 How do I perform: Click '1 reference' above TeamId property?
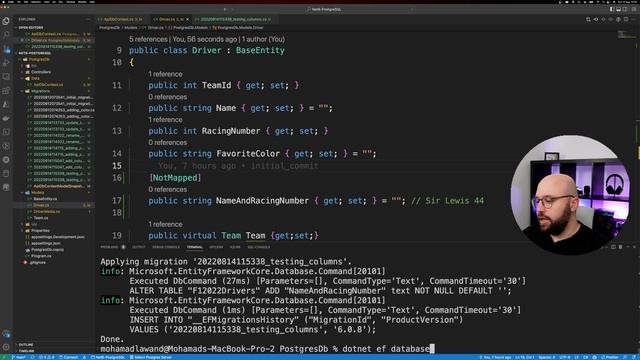165,74
